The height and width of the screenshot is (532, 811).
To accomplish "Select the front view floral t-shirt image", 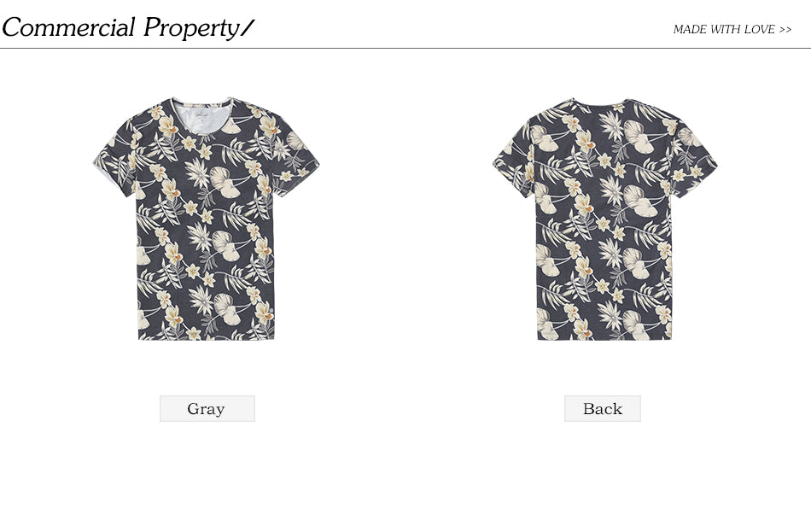I will click(x=206, y=219).
